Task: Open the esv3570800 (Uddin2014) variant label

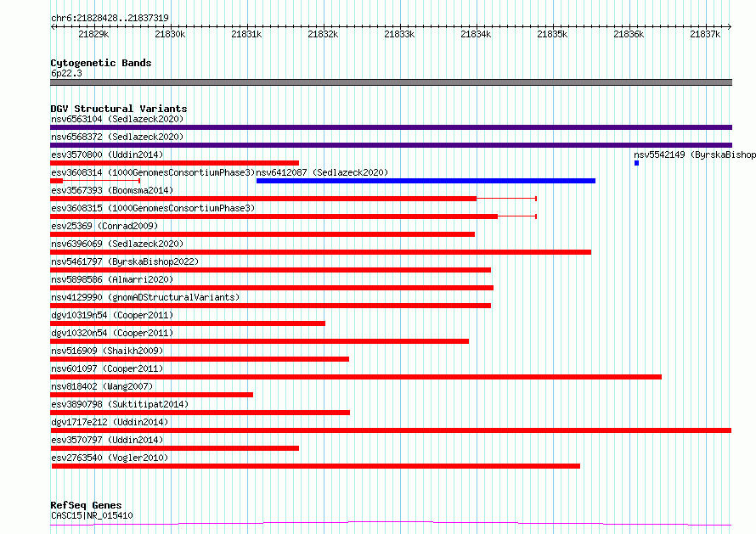Action: point(107,155)
